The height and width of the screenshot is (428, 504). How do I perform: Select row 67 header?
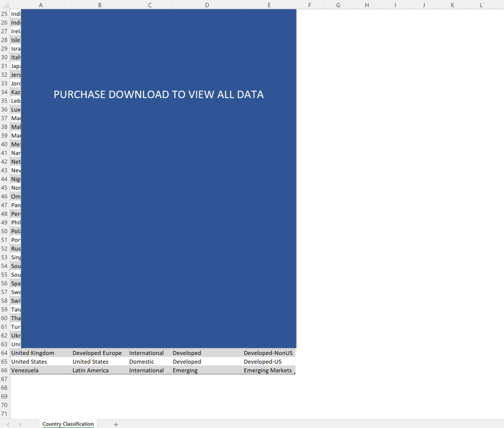click(x=5, y=379)
